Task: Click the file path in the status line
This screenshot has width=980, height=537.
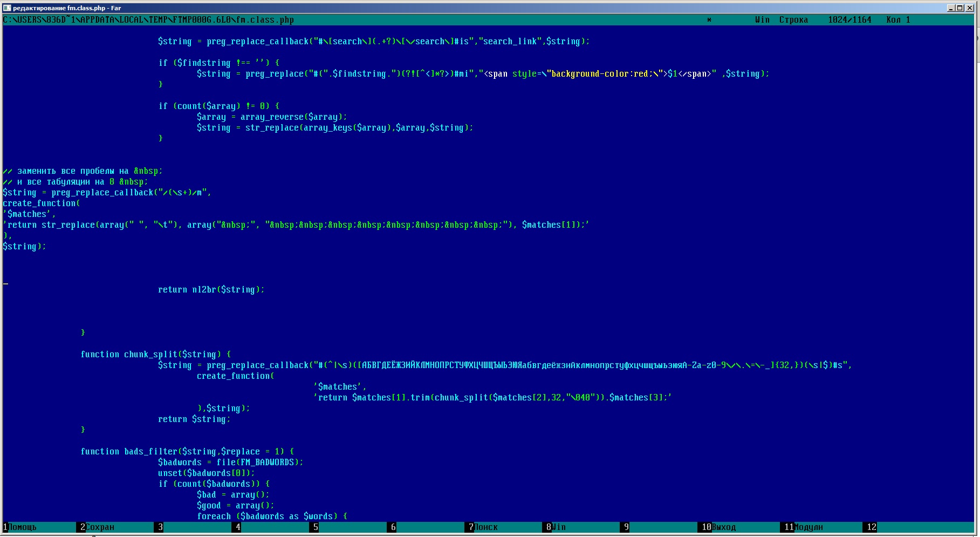Action: point(148,20)
